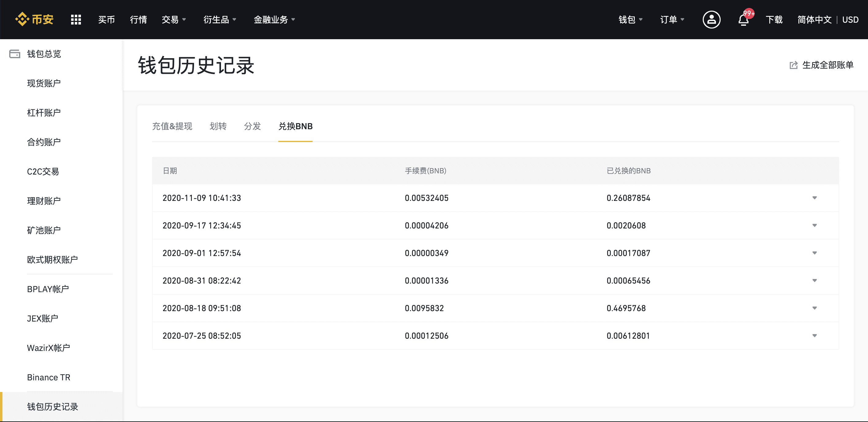
Task: Click the fee value 0.00001336
Action: point(427,281)
